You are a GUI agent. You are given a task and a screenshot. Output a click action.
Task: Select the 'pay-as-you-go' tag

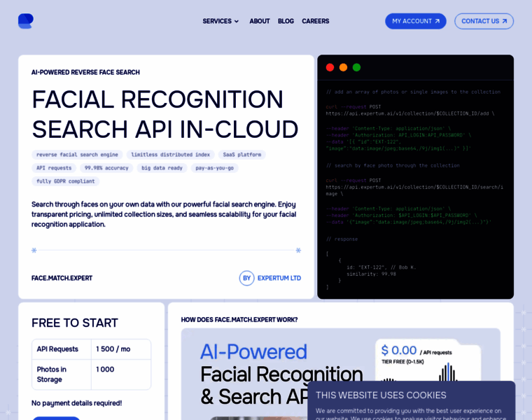(x=214, y=168)
